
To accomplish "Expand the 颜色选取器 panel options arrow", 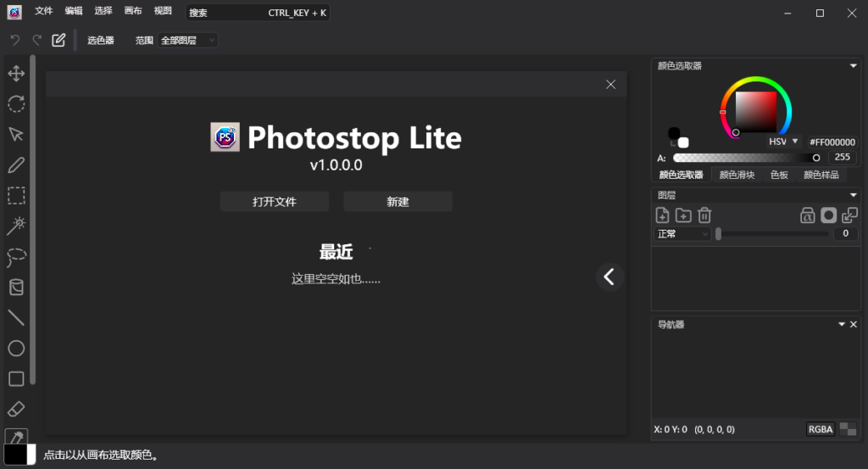I will [x=853, y=66].
